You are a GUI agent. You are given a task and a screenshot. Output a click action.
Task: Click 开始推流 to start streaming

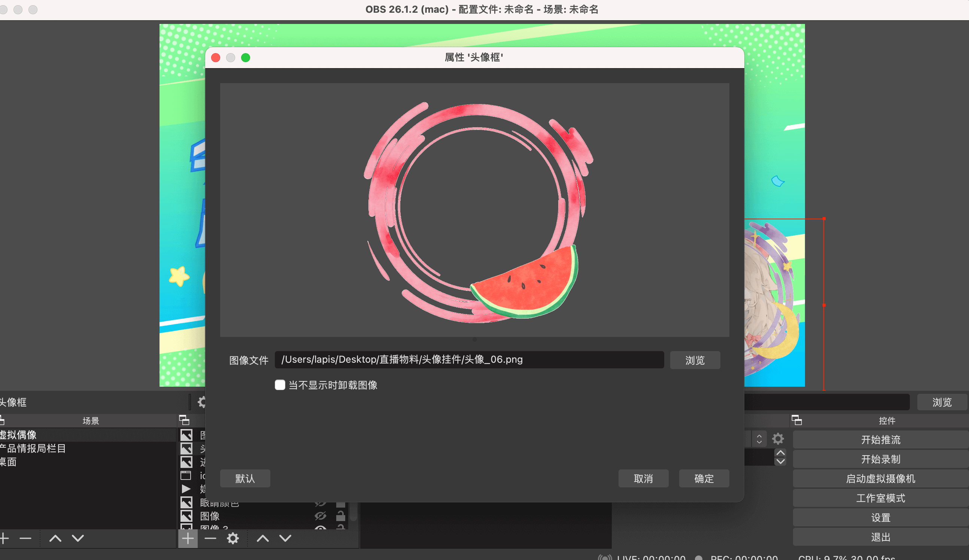tap(881, 439)
